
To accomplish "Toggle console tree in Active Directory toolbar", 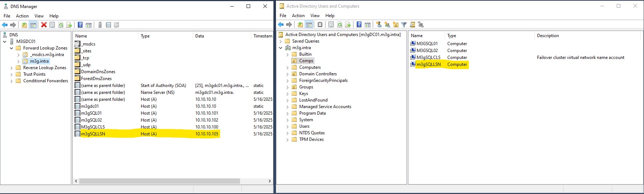I will (309, 24).
